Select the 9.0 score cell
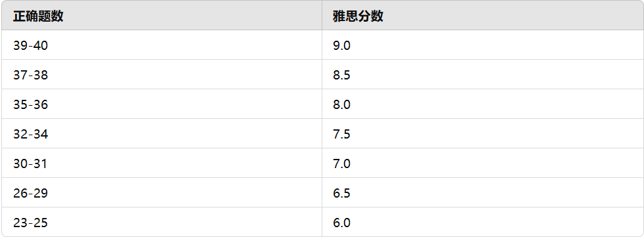The image size is (644, 237). (482, 45)
